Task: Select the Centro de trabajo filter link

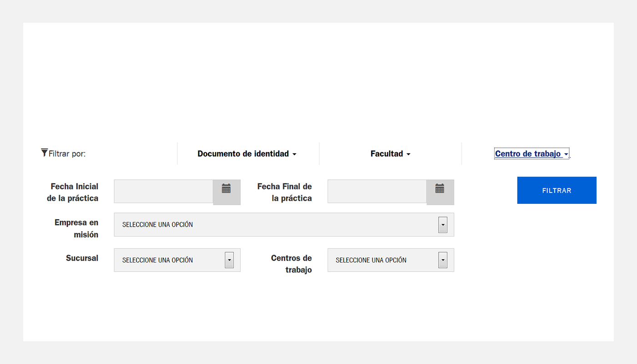Action: (532, 154)
